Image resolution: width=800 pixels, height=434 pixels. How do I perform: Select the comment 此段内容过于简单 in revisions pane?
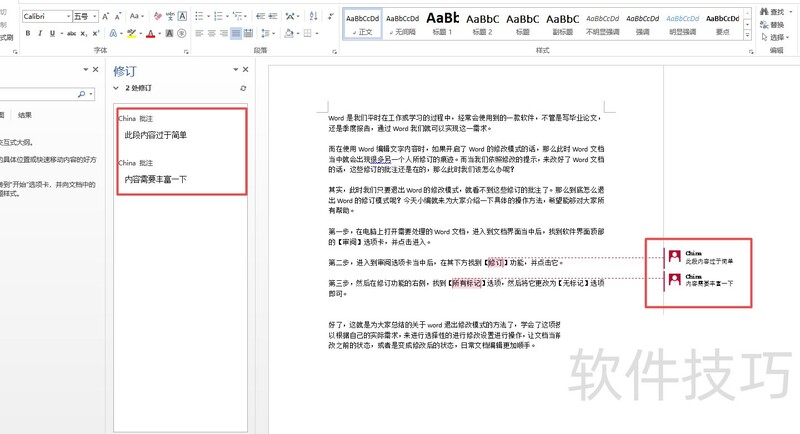coord(155,135)
